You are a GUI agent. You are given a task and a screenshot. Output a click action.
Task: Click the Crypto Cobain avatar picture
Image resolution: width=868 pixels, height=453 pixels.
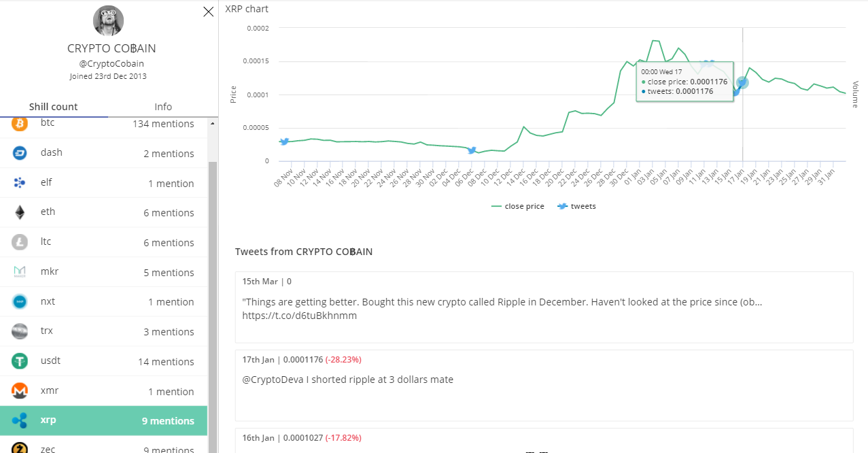(x=108, y=20)
